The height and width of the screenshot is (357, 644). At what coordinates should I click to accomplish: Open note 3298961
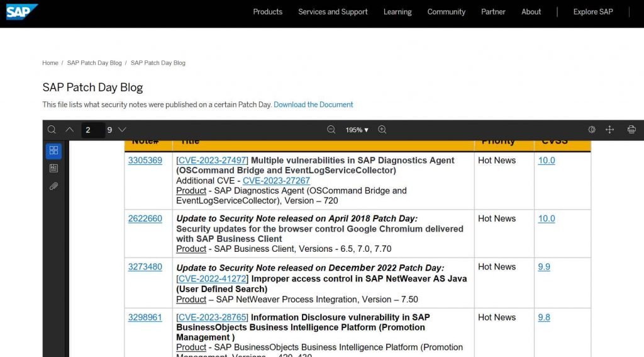[x=145, y=317]
